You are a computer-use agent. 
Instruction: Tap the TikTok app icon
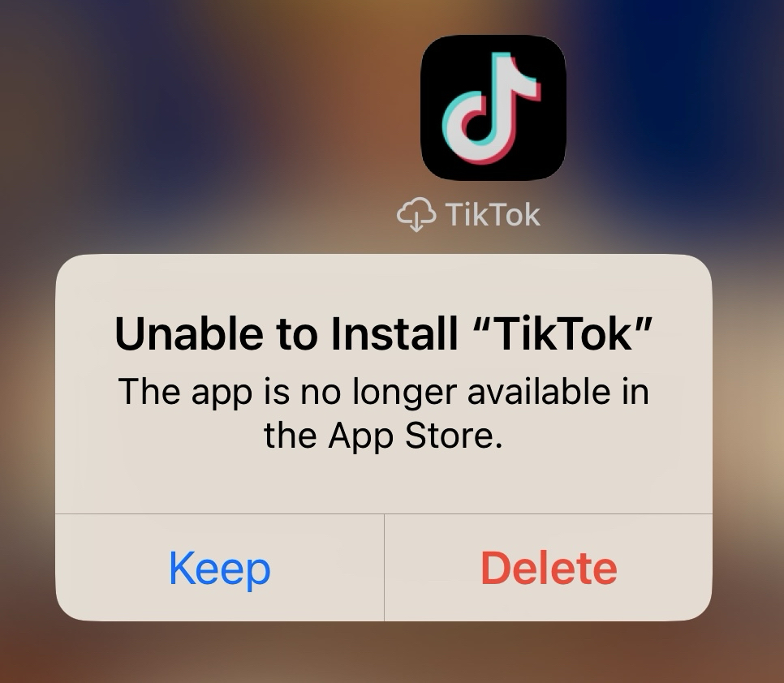pyautogui.click(x=493, y=107)
